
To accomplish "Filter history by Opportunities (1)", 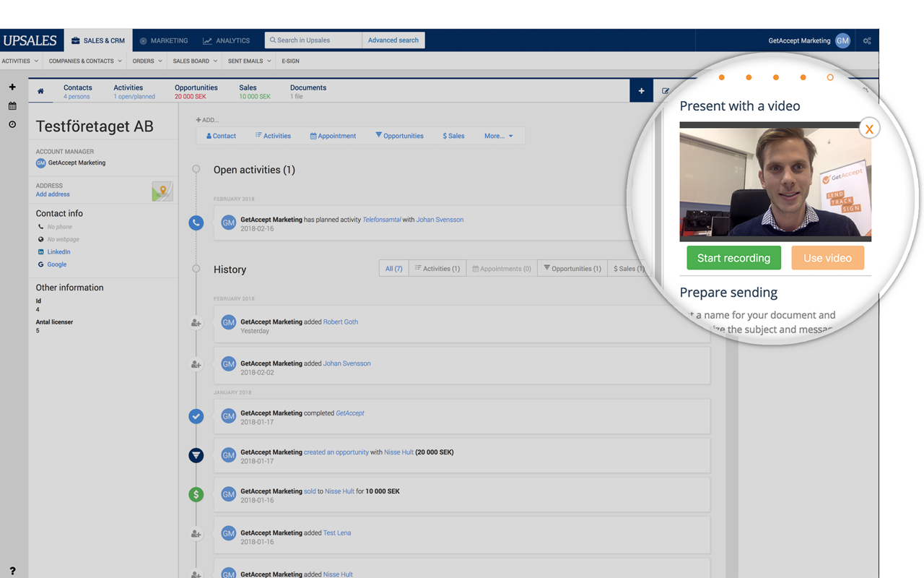I will tap(572, 269).
